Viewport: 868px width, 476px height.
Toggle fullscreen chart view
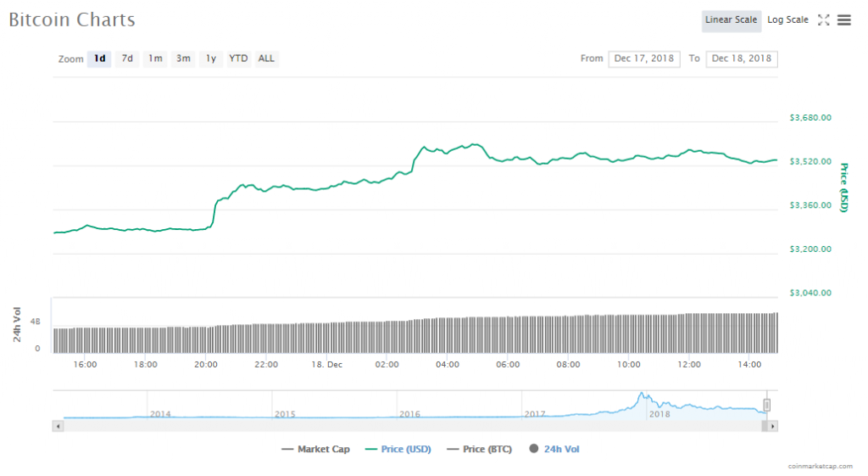(x=823, y=20)
